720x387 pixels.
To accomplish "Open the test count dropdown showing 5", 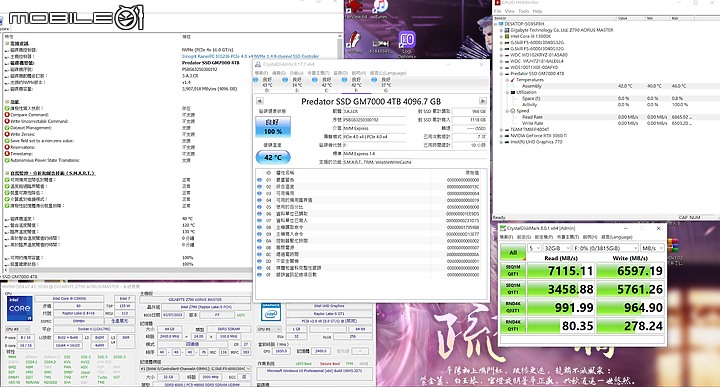I will pyautogui.click(x=534, y=248).
